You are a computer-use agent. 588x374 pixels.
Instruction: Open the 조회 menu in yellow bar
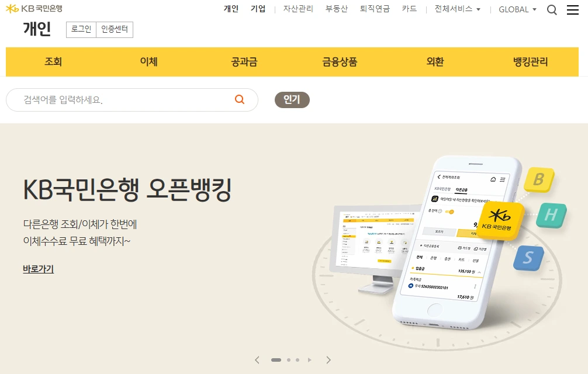(x=53, y=62)
